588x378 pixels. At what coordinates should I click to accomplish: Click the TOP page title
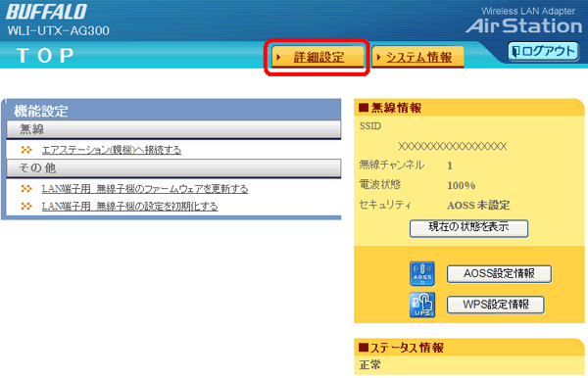tap(45, 56)
